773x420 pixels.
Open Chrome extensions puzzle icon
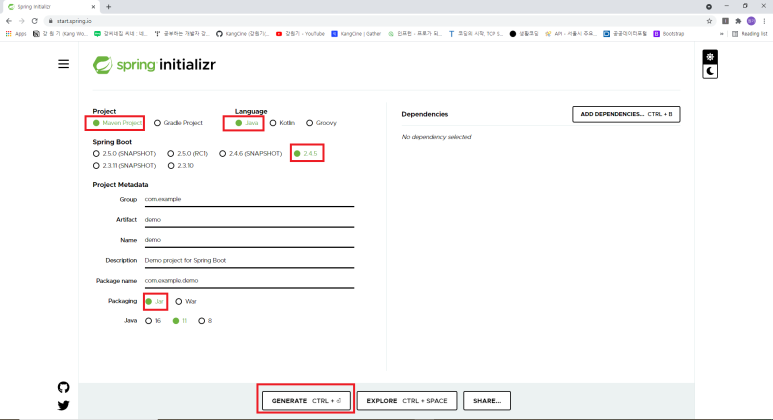[738, 21]
